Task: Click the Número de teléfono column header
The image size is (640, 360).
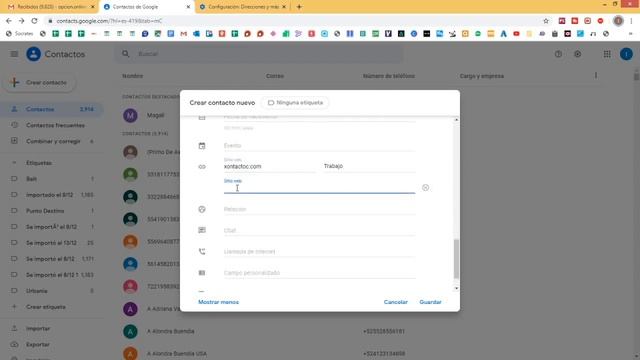Action: click(389, 76)
